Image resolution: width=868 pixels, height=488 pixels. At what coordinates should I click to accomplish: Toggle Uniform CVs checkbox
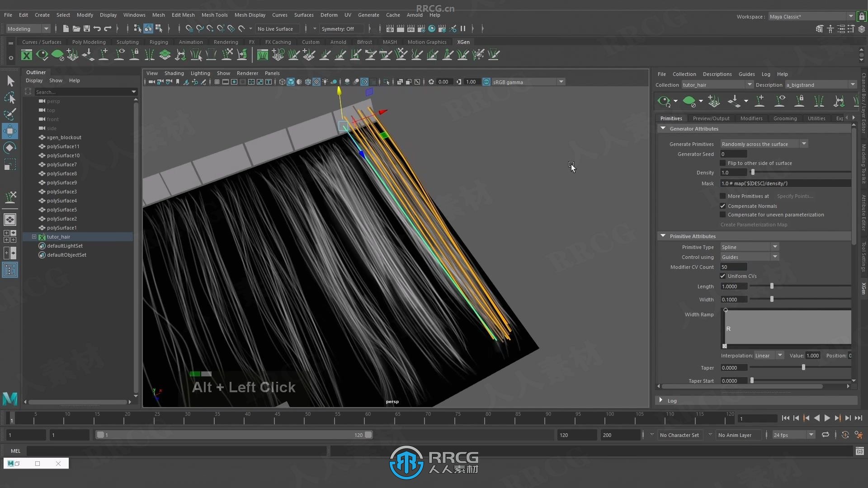coord(722,276)
